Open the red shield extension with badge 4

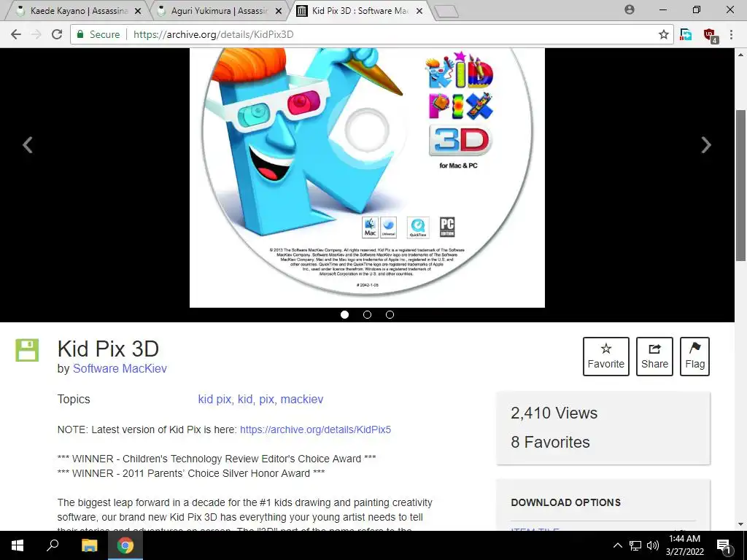pos(711,35)
